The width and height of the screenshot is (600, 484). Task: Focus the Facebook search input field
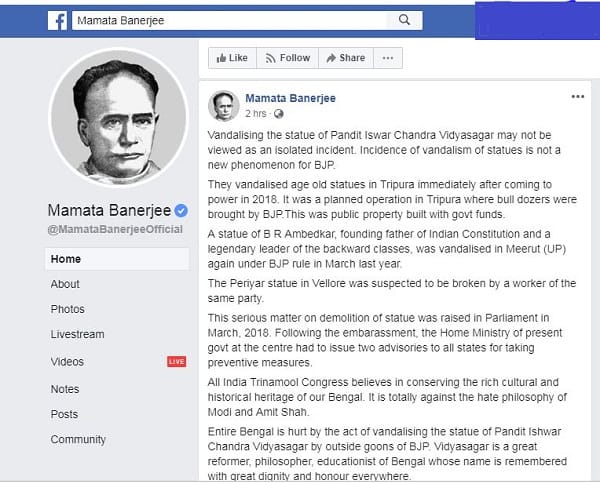click(230, 20)
